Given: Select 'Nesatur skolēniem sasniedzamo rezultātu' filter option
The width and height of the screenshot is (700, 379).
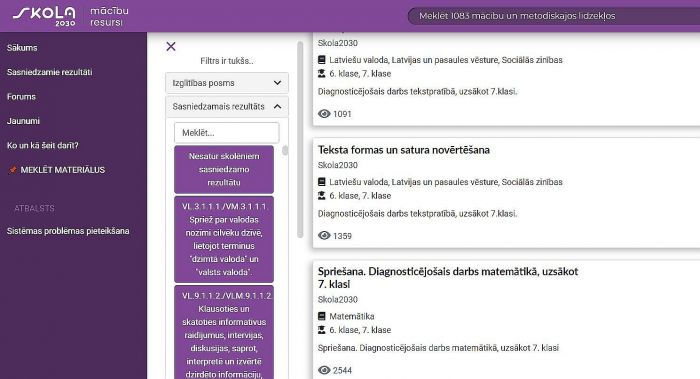Looking at the screenshot, I should pyautogui.click(x=224, y=169).
